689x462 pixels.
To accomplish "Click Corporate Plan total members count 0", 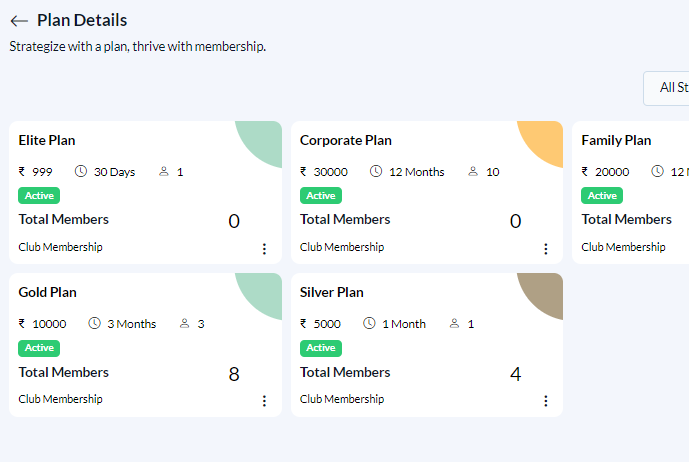I will pyautogui.click(x=515, y=221).
